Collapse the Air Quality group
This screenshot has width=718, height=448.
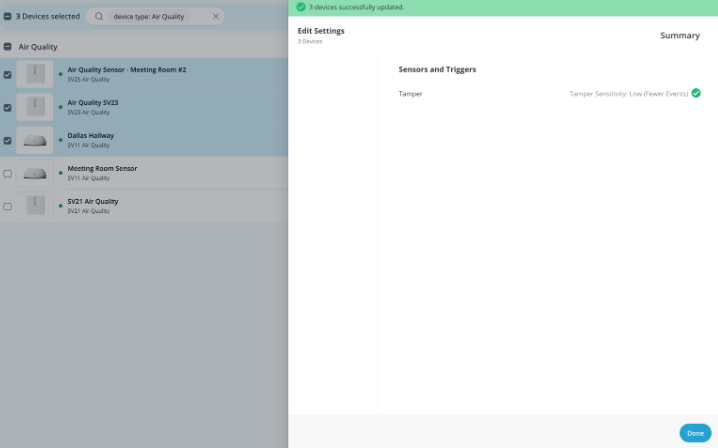point(8,47)
